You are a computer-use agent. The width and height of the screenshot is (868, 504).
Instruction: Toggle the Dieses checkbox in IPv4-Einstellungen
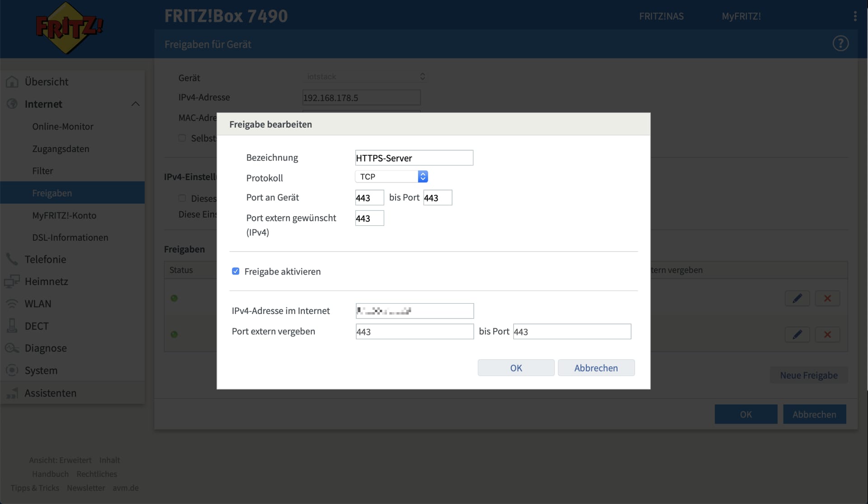coord(182,198)
